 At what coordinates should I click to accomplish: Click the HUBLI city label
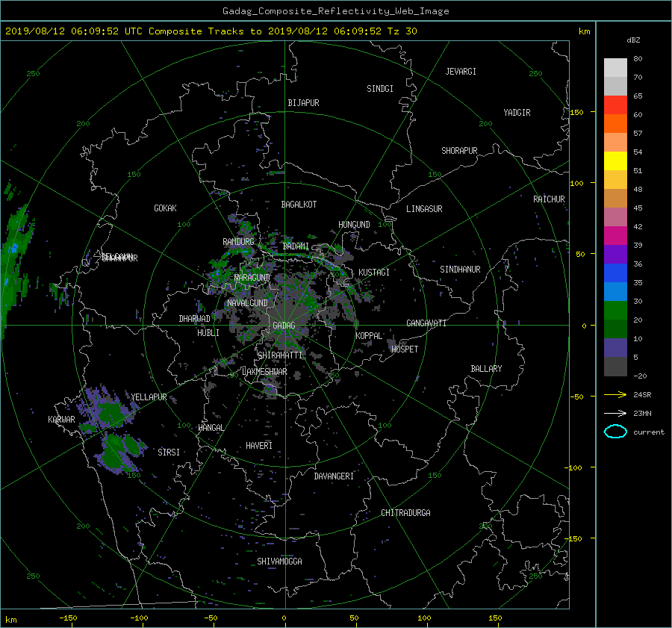[208, 333]
